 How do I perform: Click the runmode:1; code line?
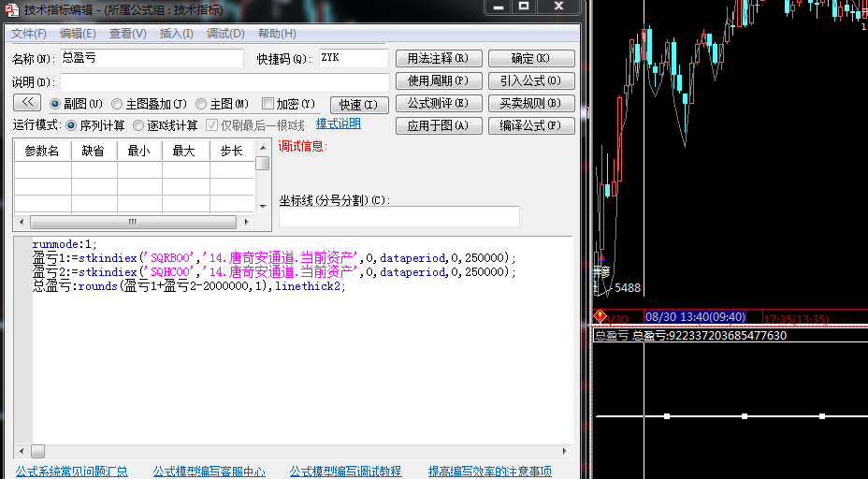pos(65,244)
